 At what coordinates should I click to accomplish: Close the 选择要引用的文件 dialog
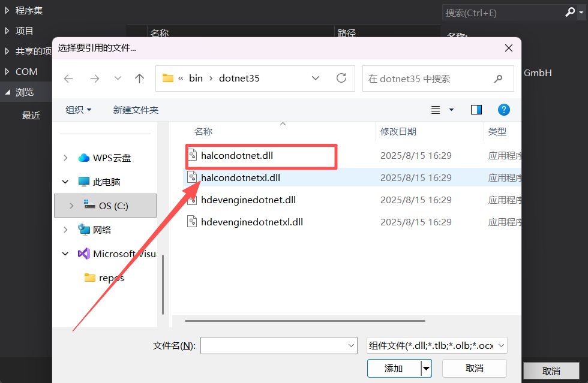(x=509, y=48)
